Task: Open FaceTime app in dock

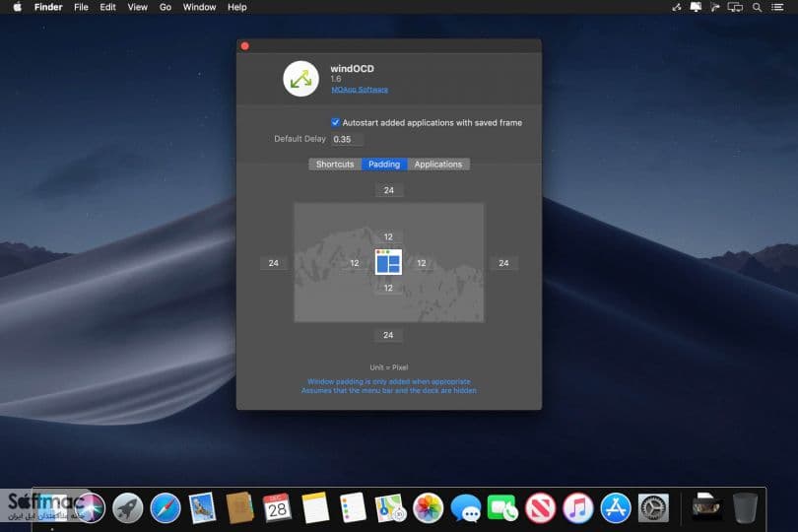Action: [502, 507]
